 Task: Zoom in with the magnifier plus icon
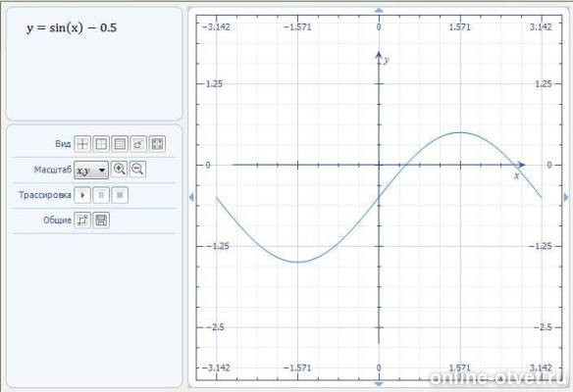click(x=119, y=170)
